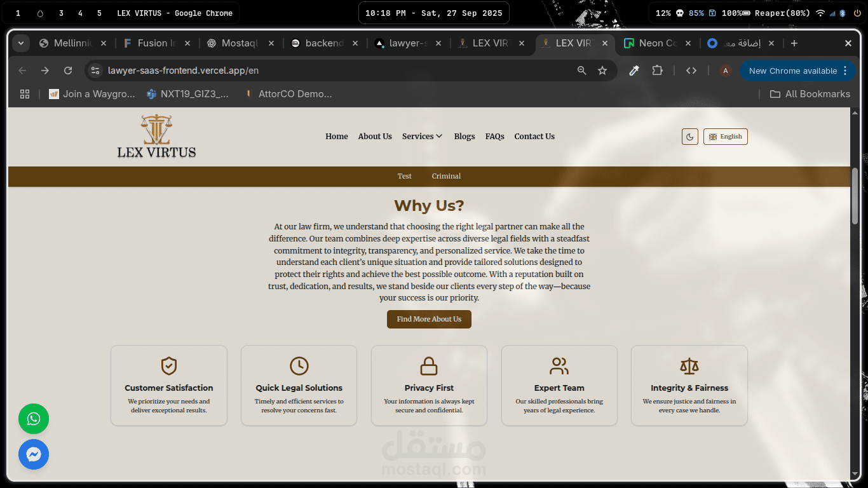This screenshot has height=488, width=868.
Task: Go forward in browser history
Action: pos(45,71)
